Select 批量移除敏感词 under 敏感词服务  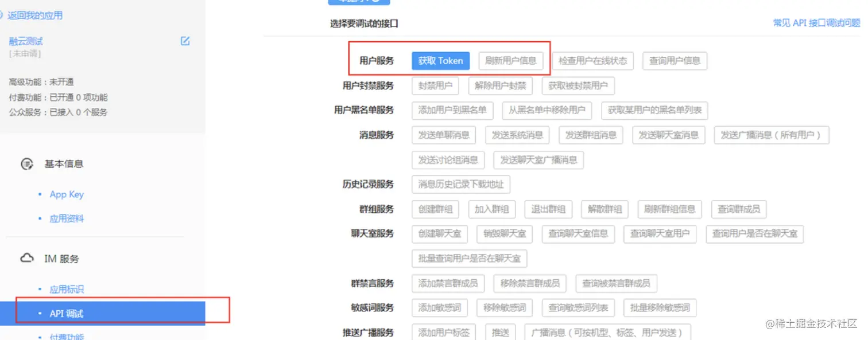tap(659, 307)
